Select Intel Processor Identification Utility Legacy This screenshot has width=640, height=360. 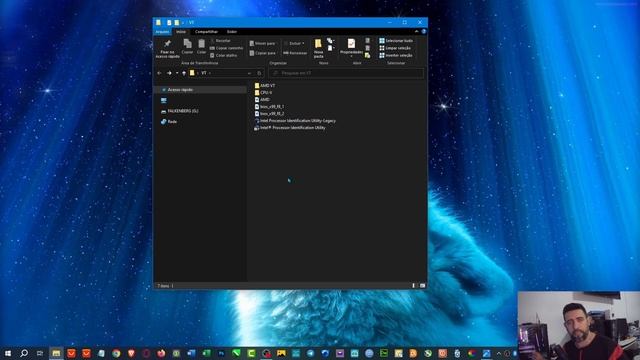click(x=295, y=121)
